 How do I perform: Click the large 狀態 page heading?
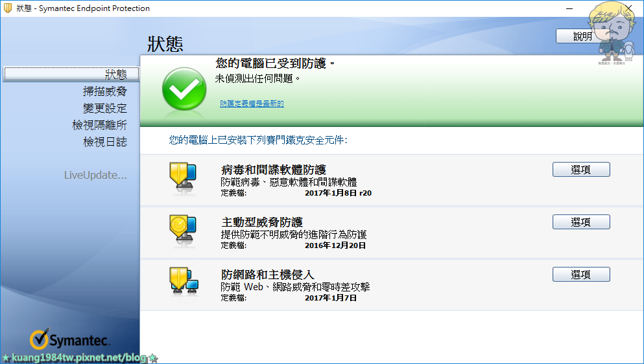(165, 44)
